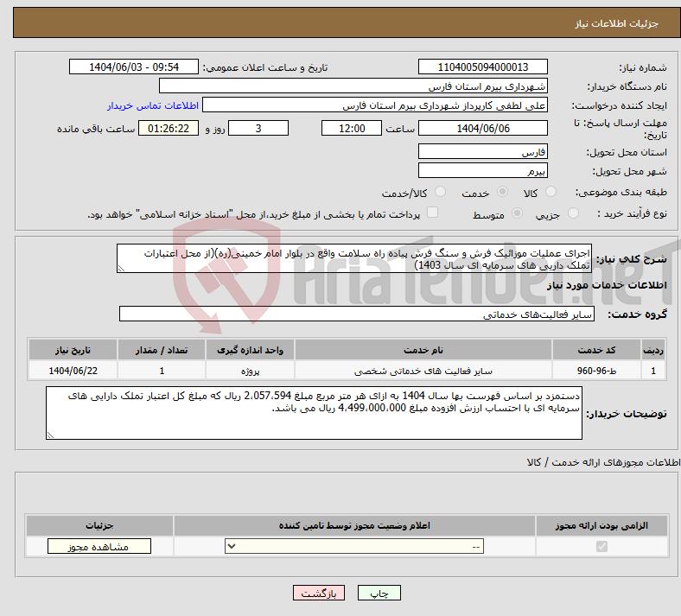Click the buyer organization name field
The width and height of the screenshot is (681, 616).
coord(353,86)
